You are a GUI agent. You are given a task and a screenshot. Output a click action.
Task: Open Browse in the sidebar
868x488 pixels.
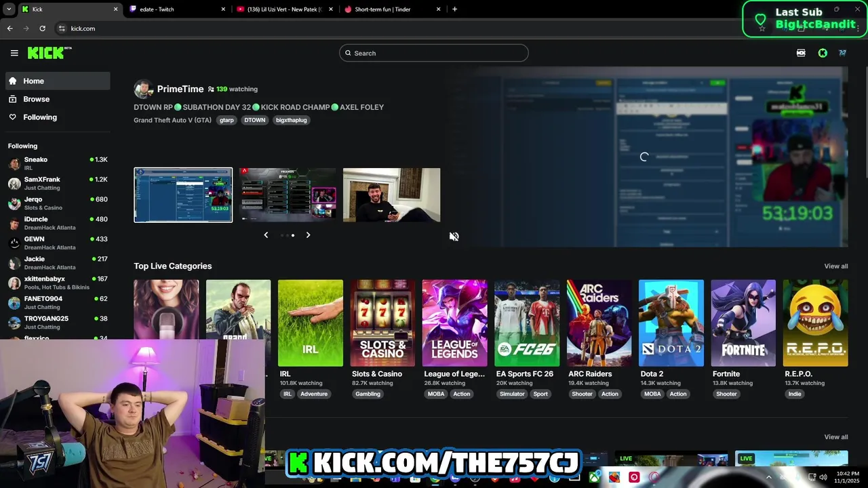pyautogui.click(x=58, y=99)
